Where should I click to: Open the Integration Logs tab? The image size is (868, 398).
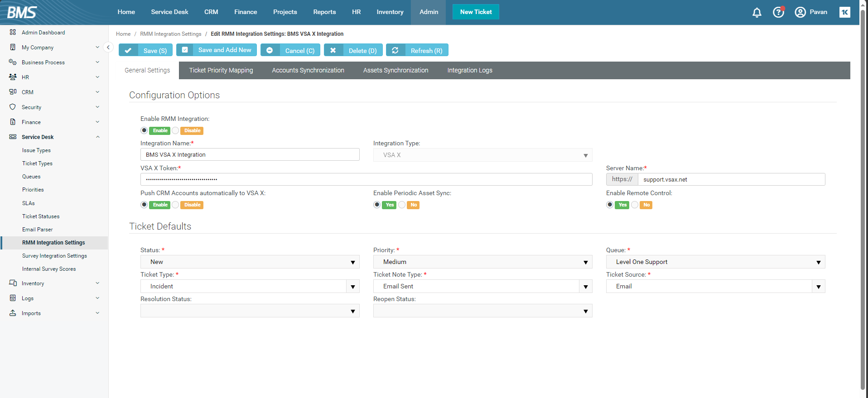(x=469, y=70)
